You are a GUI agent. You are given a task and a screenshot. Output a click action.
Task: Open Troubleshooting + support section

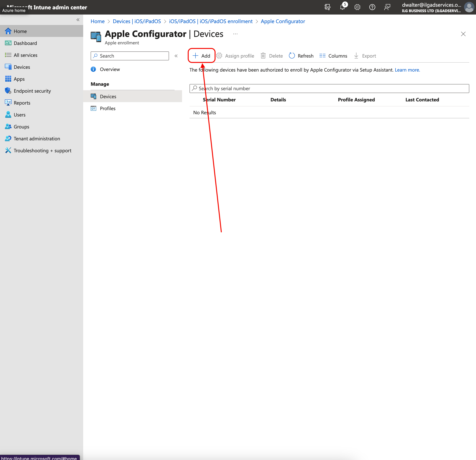coord(42,150)
